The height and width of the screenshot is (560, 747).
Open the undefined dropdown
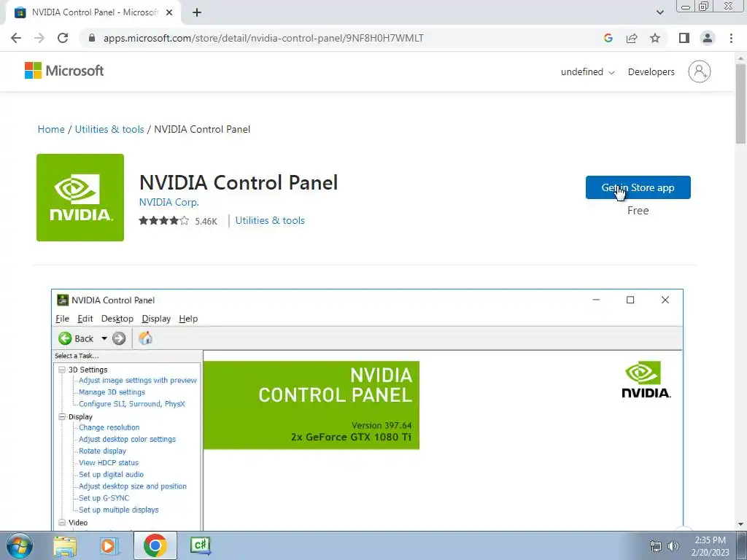pyautogui.click(x=587, y=72)
